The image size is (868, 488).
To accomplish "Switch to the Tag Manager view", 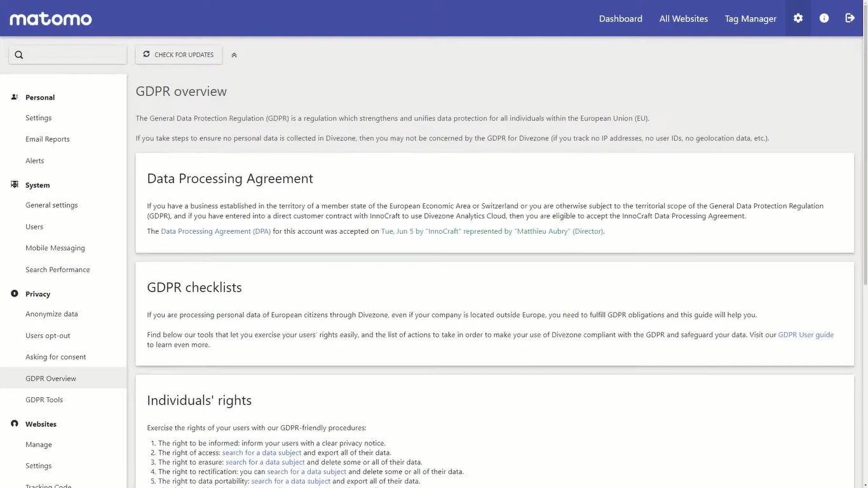I will coord(750,18).
